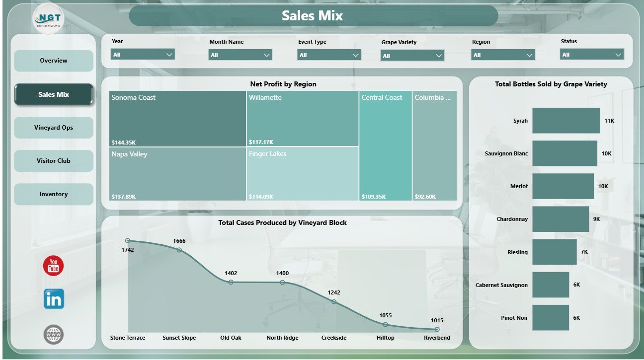Click the NGT logo
This screenshot has height=360, width=644.
pos(48,18)
